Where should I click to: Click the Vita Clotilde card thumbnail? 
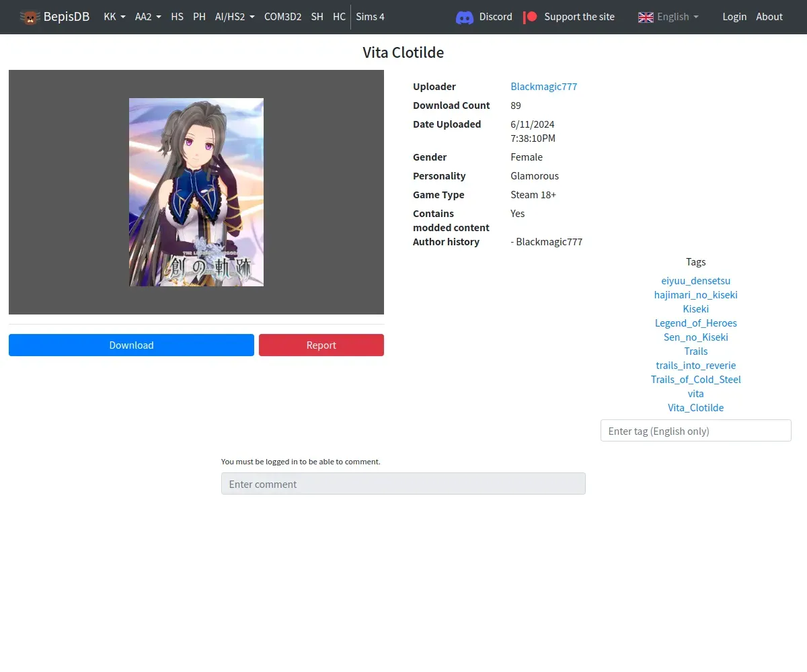[196, 192]
